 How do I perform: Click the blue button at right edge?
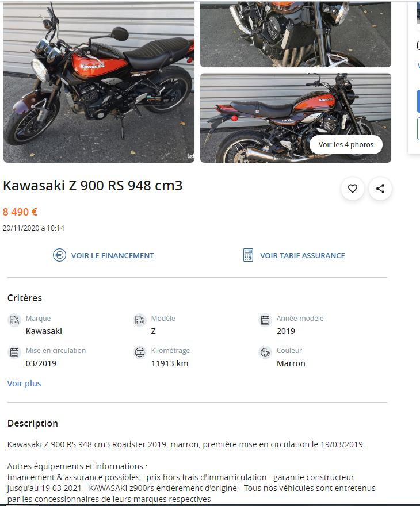point(418,101)
